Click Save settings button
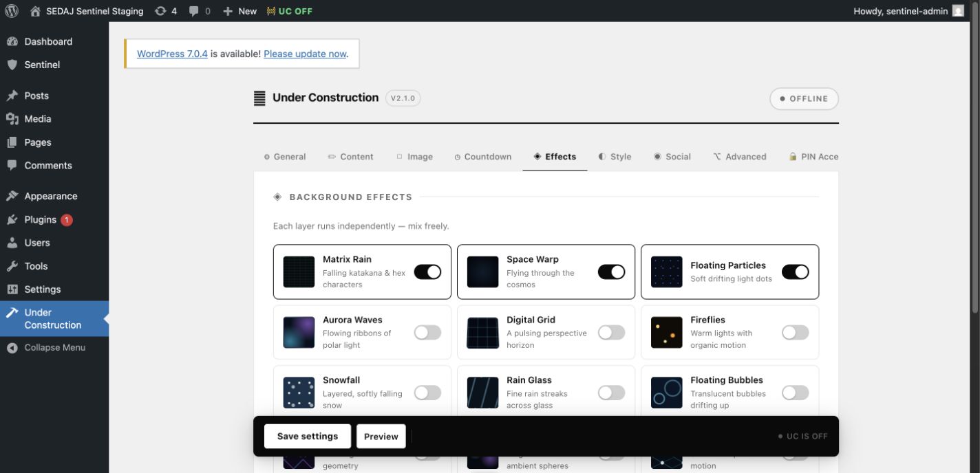The height and width of the screenshot is (473, 980). pyautogui.click(x=307, y=436)
